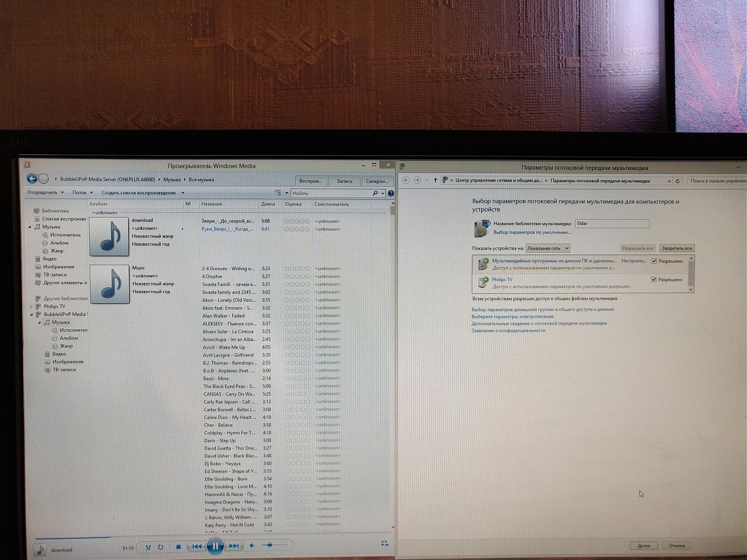Screen dimensions: 747x560
Task: Click the view options icon left of Найти
Action: pos(278,193)
